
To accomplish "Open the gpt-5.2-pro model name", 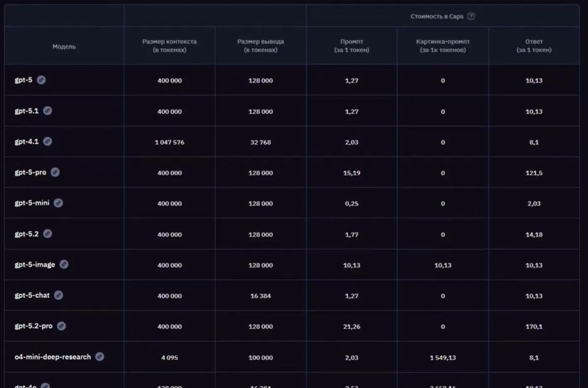I will click(34, 326).
